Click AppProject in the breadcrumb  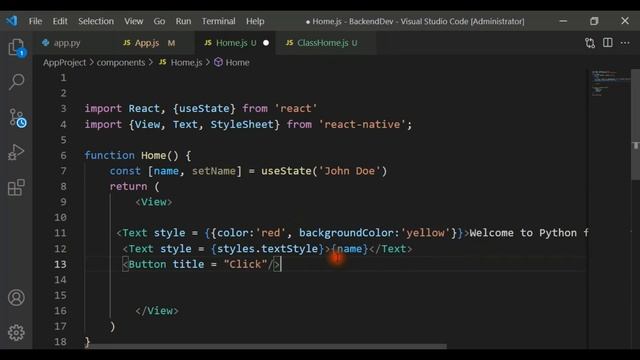tap(64, 62)
